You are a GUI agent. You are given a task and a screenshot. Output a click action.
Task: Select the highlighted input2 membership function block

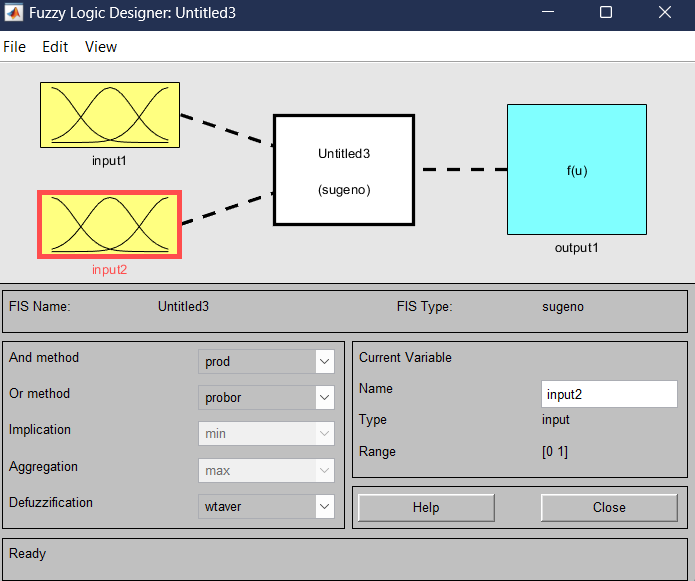110,225
